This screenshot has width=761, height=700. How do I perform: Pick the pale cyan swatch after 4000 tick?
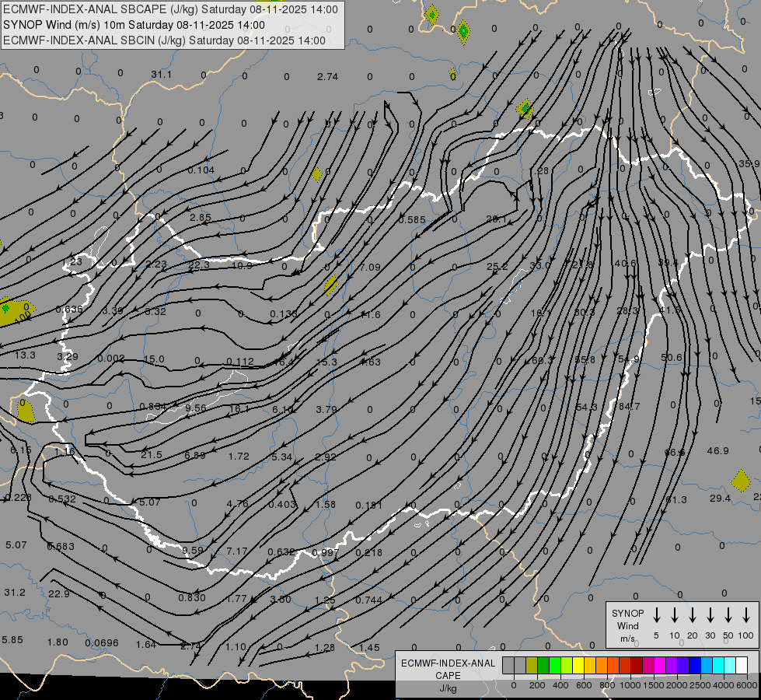tap(730, 666)
